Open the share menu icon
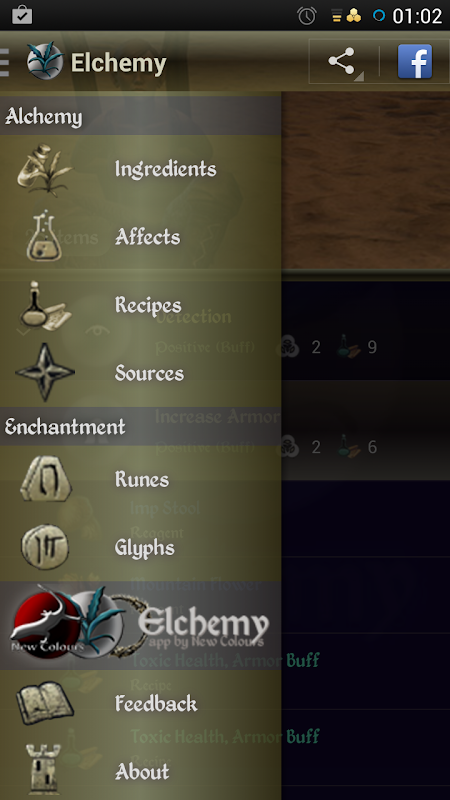Viewport: 450px width, 800px height. (x=343, y=62)
